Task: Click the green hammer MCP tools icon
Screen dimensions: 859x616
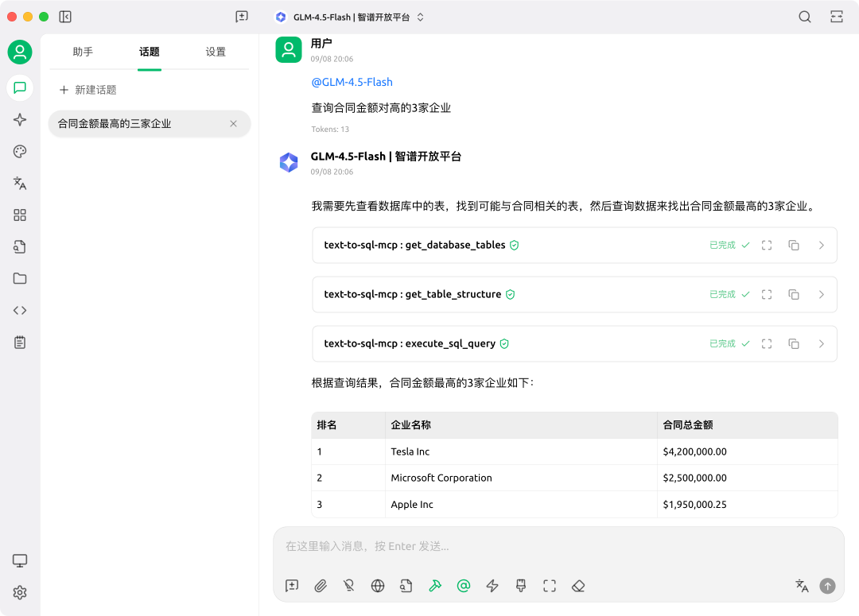Action: tap(435, 586)
